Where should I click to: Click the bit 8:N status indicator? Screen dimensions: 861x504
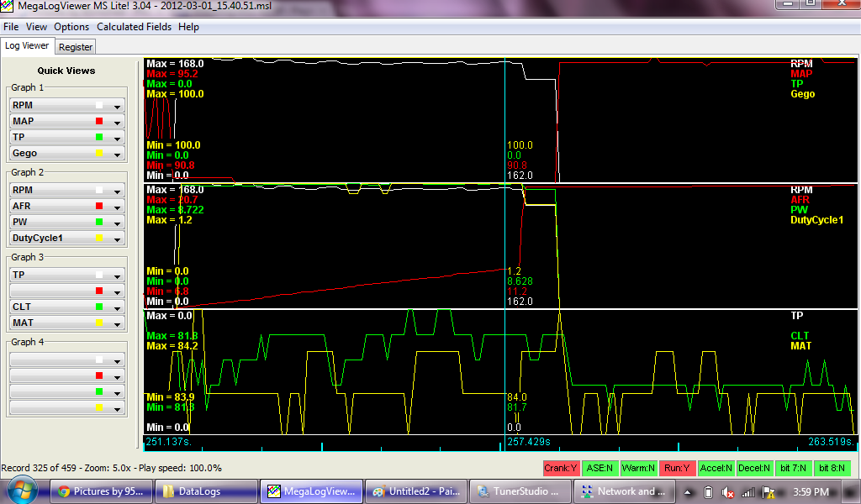pyautogui.click(x=832, y=469)
